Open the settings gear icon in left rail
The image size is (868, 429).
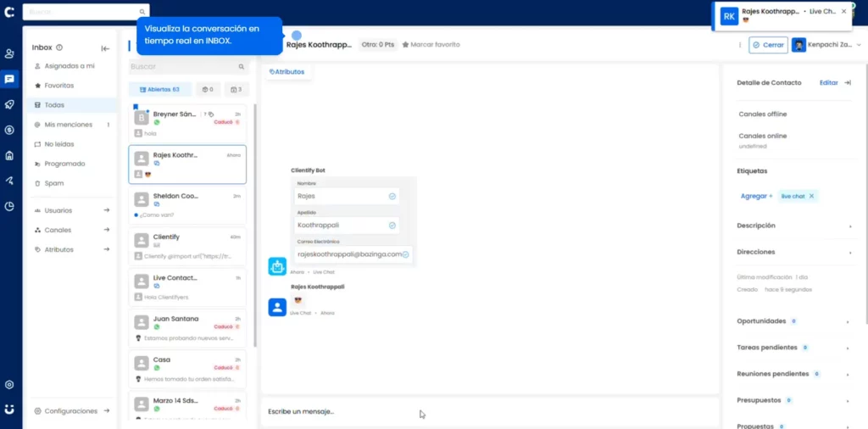9,385
